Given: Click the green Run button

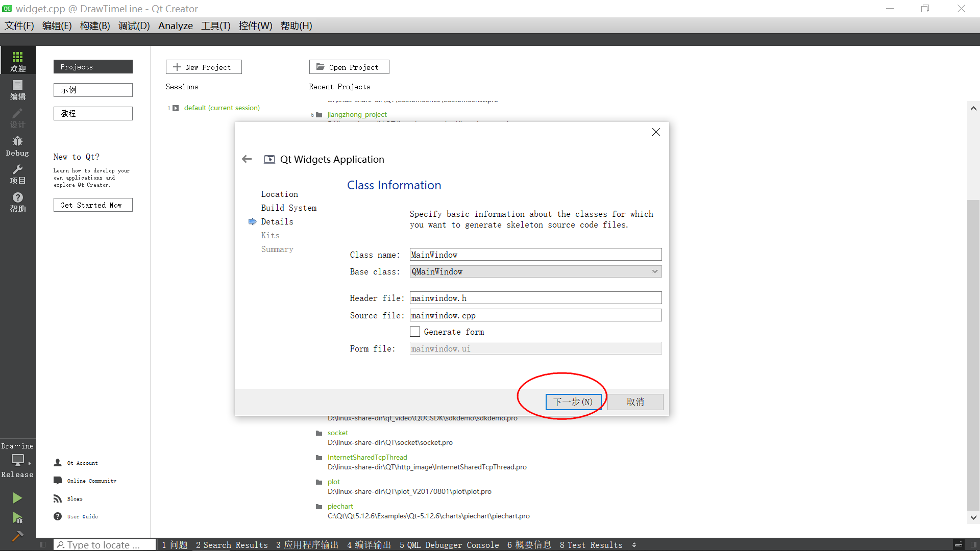Looking at the screenshot, I should click(17, 497).
